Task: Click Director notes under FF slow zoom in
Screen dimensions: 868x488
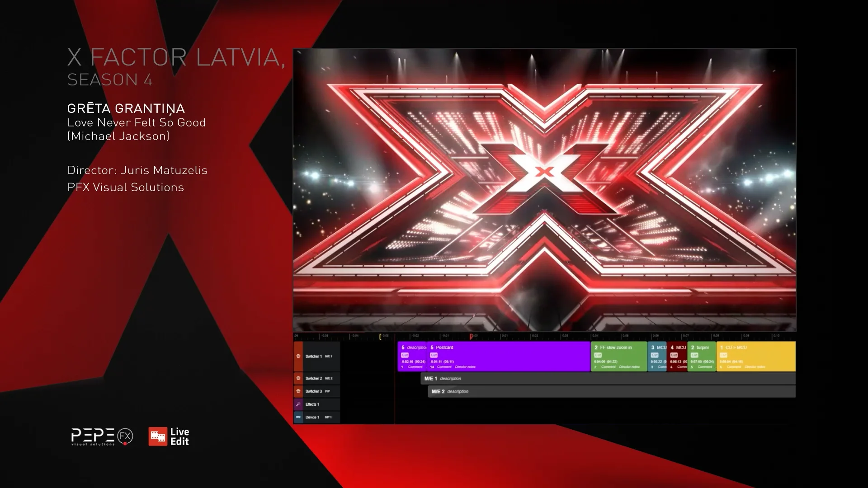Action: click(629, 367)
